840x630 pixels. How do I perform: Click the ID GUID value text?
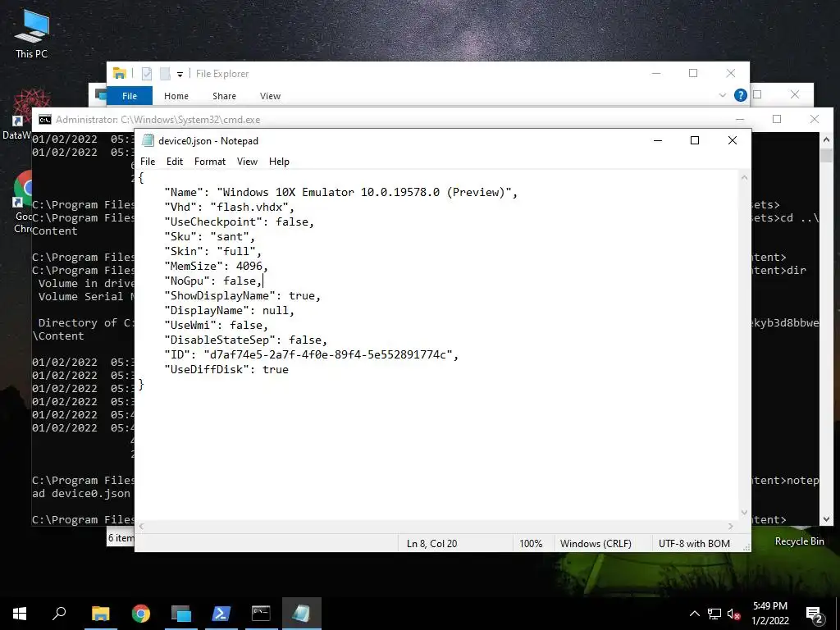click(328, 354)
